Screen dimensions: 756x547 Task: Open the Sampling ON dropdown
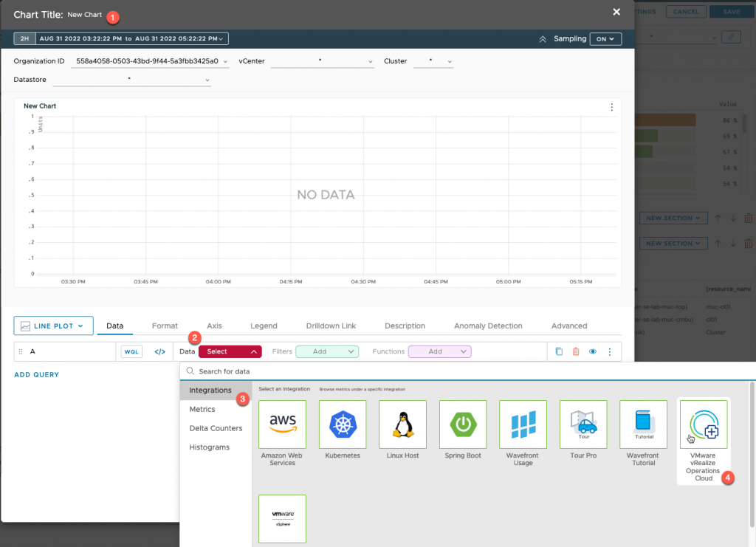(605, 39)
